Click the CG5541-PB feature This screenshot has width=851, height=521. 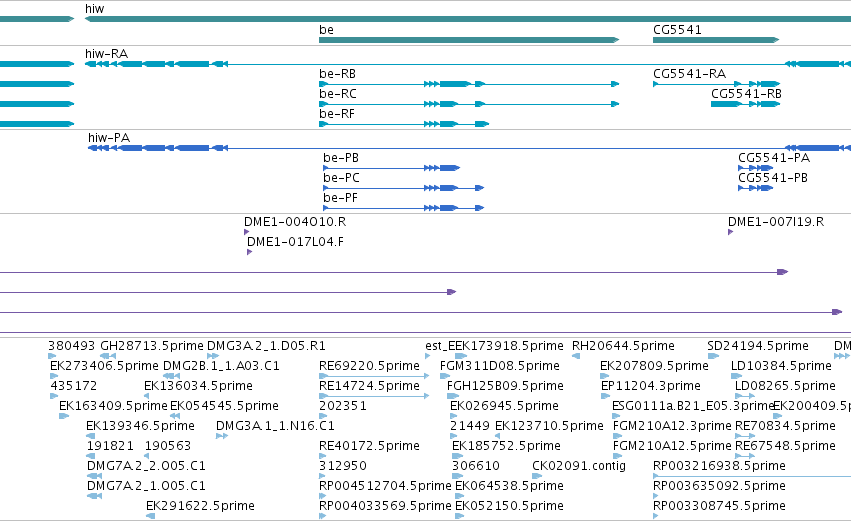pyautogui.click(x=755, y=188)
